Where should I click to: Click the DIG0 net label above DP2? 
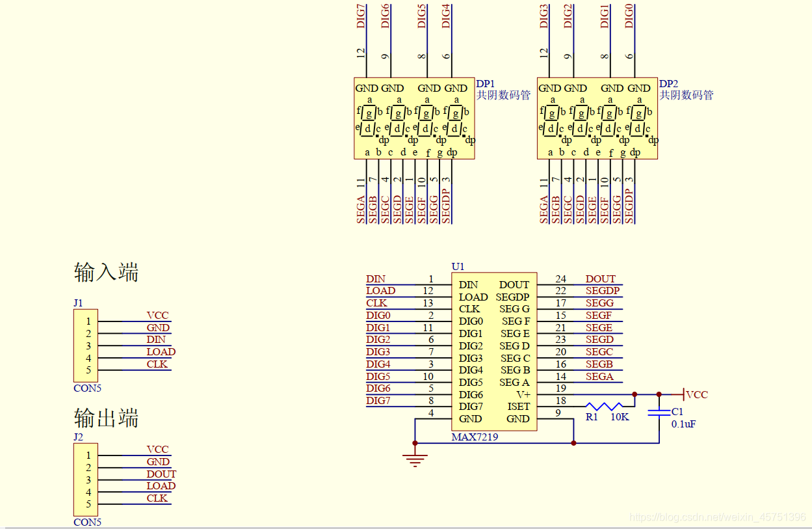(629, 16)
